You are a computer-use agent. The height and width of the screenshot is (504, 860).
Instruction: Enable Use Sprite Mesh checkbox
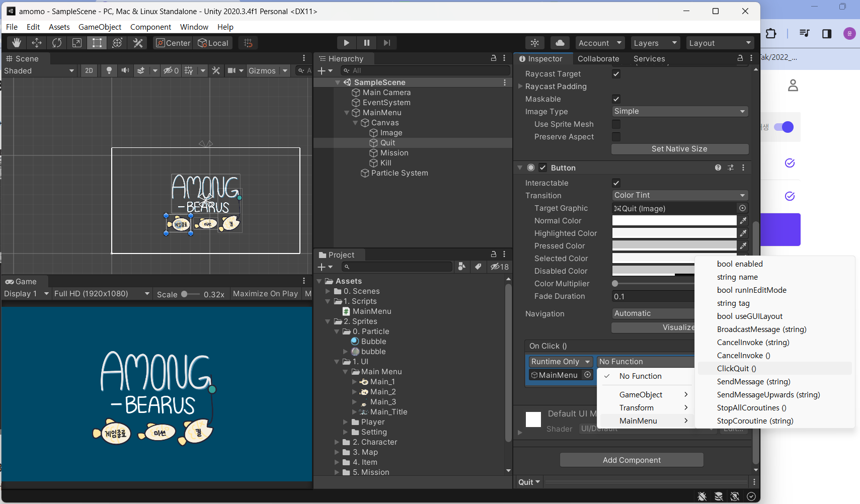pyautogui.click(x=616, y=124)
